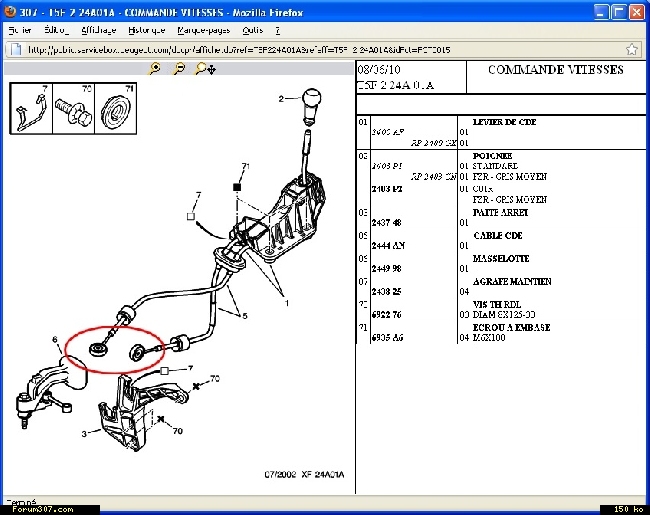Click callout number 5 near the cables
This screenshot has width=650, height=515.
click(x=245, y=316)
